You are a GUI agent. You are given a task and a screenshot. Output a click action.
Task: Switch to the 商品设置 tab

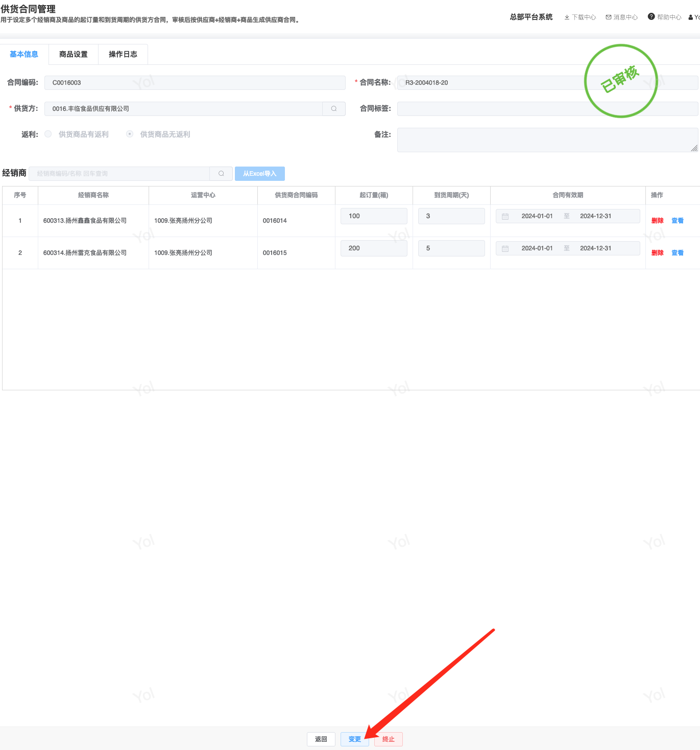tap(74, 54)
